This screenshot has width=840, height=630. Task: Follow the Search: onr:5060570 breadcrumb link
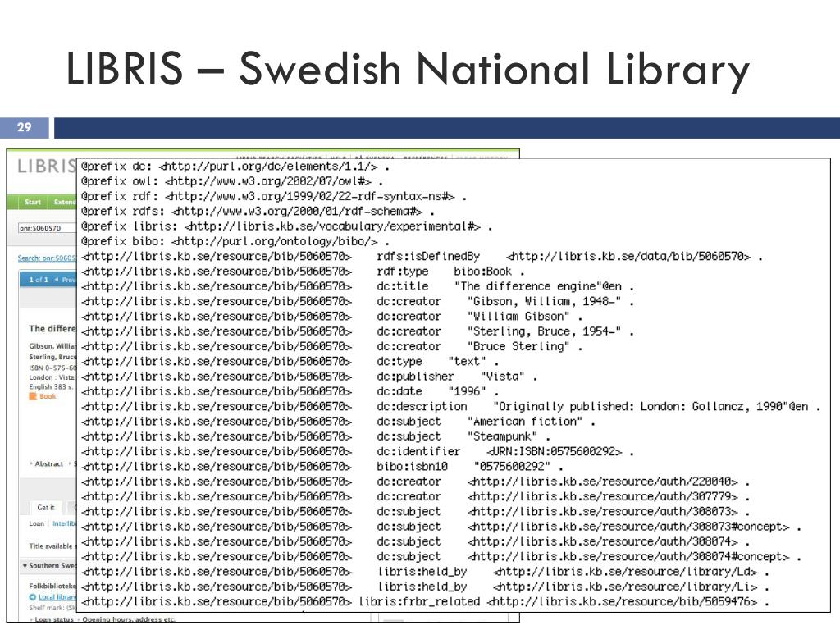(x=47, y=258)
